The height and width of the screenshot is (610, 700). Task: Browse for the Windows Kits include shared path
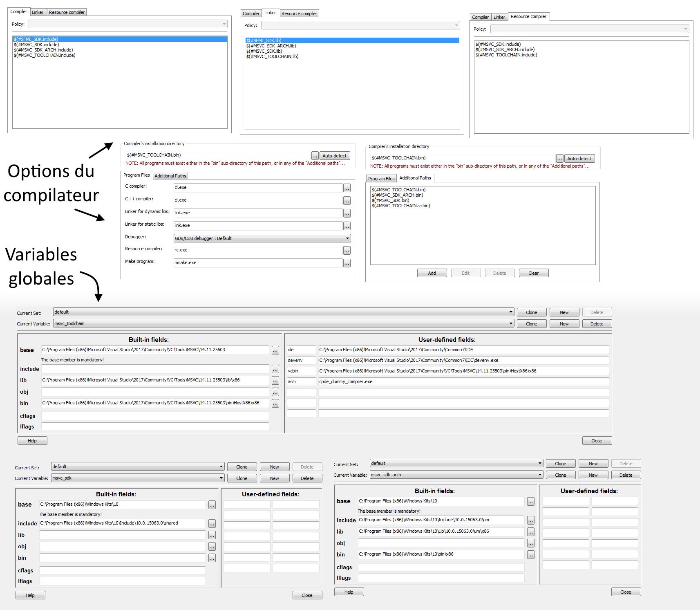click(x=212, y=524)
